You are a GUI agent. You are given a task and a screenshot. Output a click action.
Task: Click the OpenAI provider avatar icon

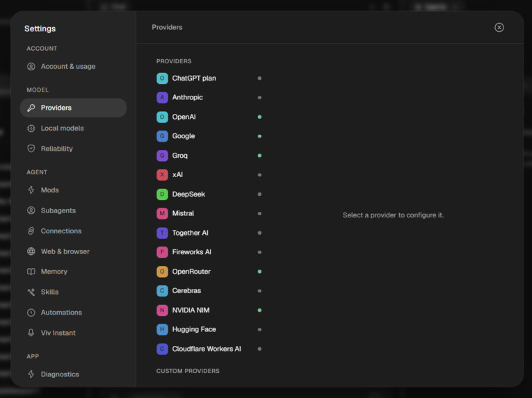point(162,117)
